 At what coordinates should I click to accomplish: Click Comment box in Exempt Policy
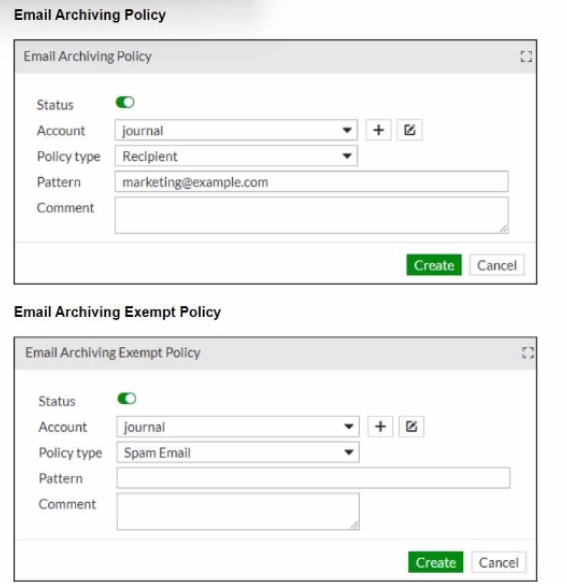(238, 511)
